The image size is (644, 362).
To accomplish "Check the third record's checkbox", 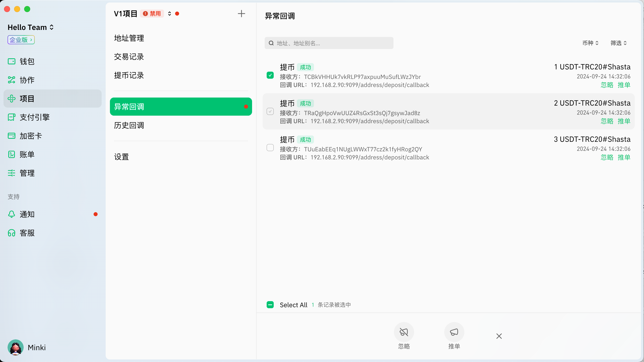I will (270, 148).
